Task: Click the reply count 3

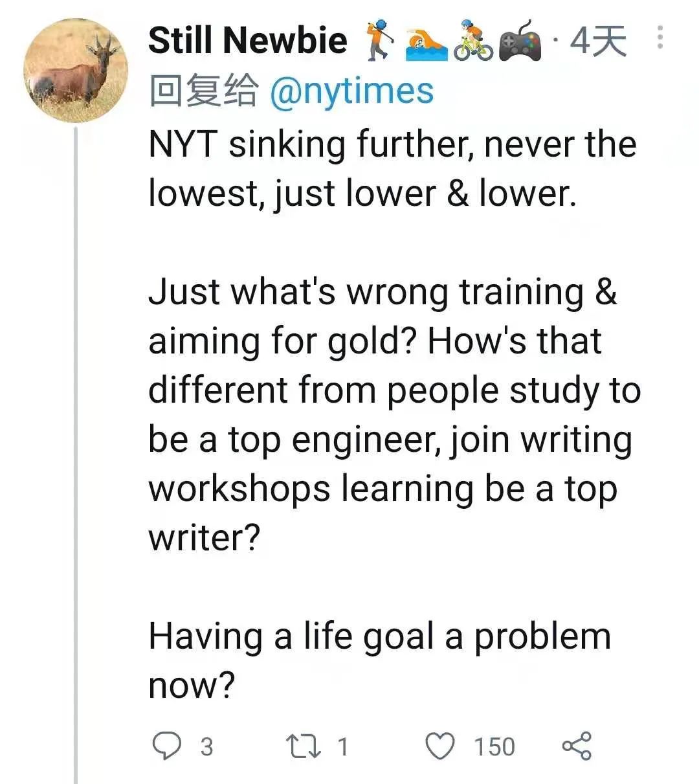Action: tap(206, 746)
